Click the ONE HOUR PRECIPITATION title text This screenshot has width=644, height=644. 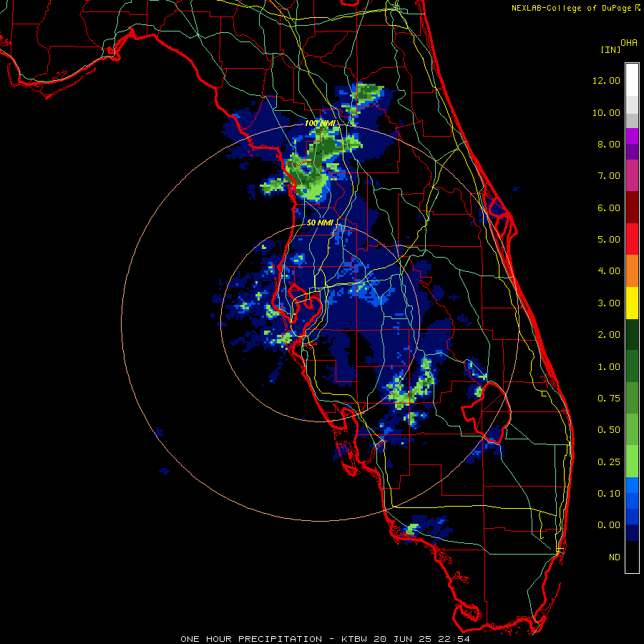pyautogui.click(x=251, y=639)
